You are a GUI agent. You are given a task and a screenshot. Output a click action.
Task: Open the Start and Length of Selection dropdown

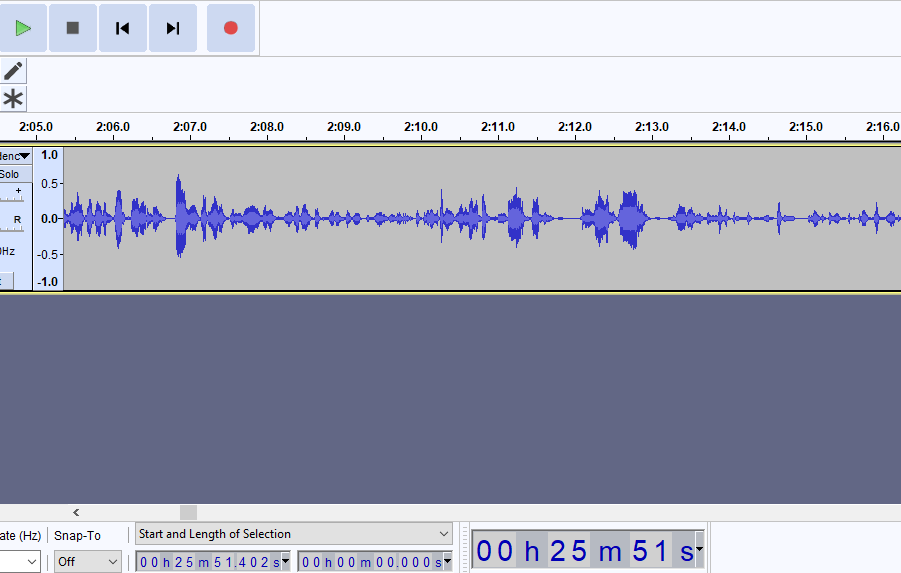(294, 534)
